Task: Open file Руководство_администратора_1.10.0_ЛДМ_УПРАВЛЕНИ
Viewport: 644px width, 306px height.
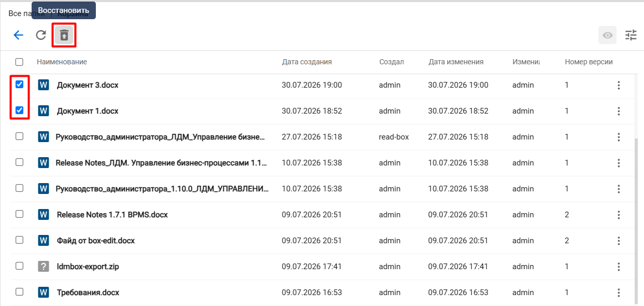Action: [162, 189]
